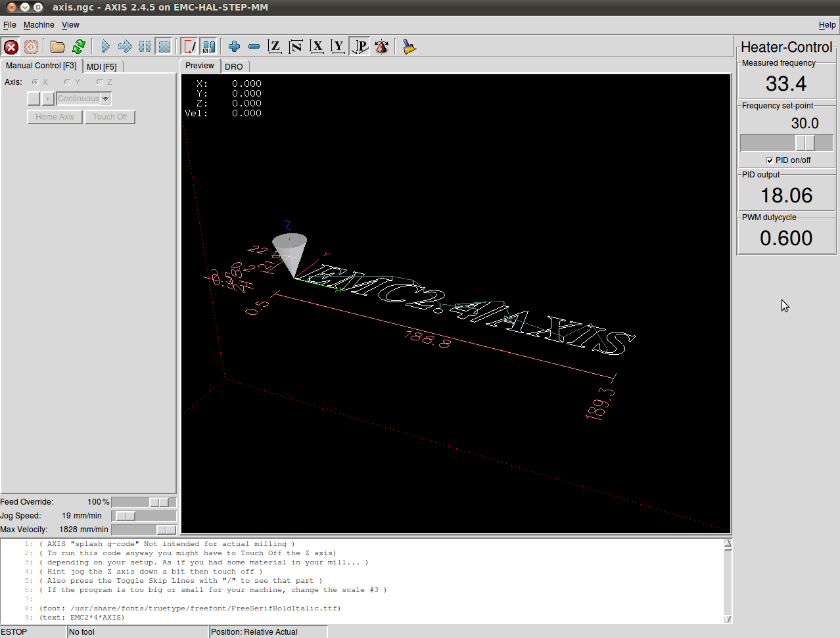The width and height of the screenshot is (840, 638).
Task: Switch to the MDI [F5] tab
Action: tap(102, 66)
